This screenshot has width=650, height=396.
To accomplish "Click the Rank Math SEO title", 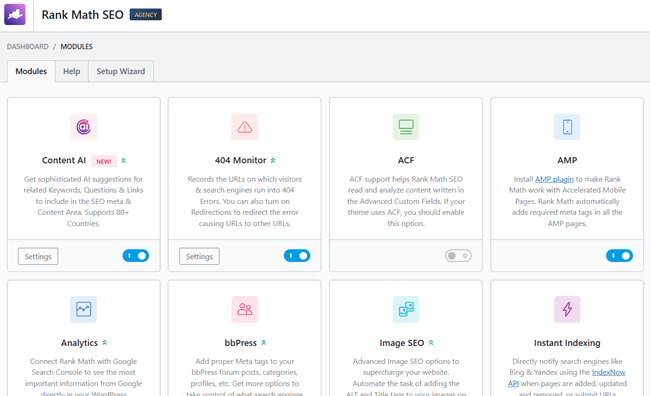I will [82, 15].
